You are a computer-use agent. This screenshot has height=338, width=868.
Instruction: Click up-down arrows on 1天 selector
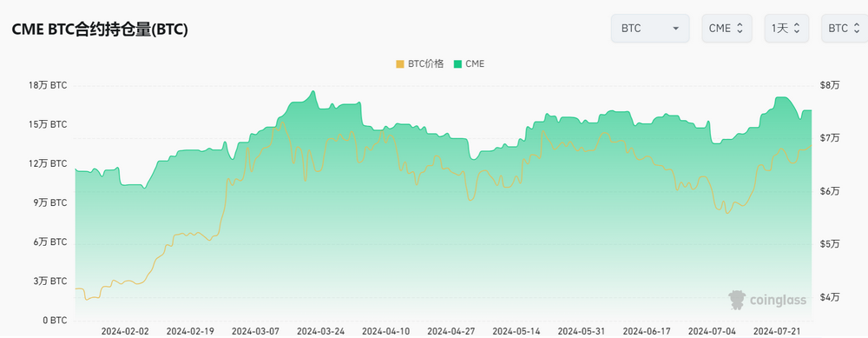pos(797,29)
